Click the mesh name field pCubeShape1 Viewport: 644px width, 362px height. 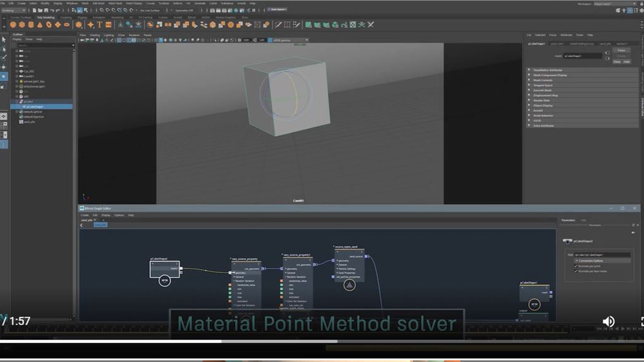coord(582,56)
